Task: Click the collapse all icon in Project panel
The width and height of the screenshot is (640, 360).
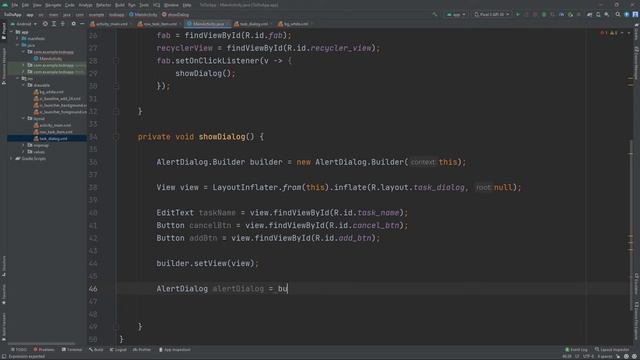Action: click(x=63, y=24)
